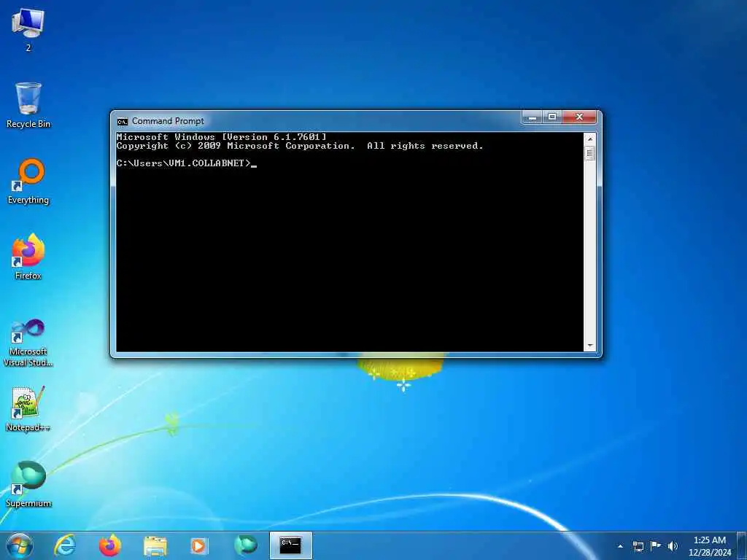Open the volume speaker tray icon
Viewport: 747px width, 560px height.
tap(673, 546)
